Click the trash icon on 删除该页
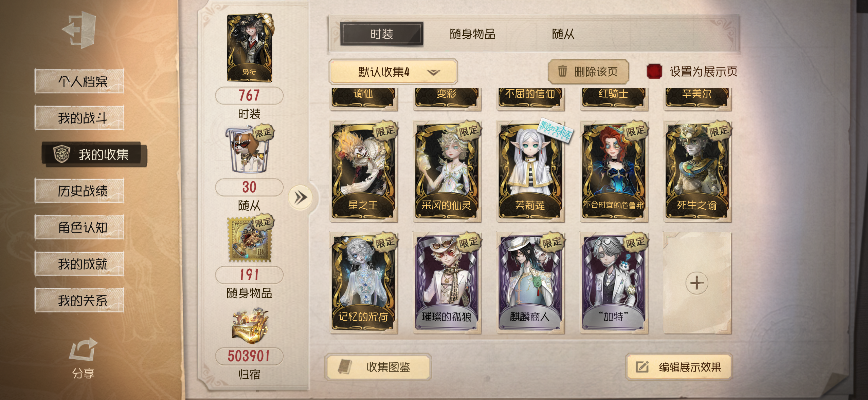Screen dimensions: 868x400 pyautogui.click(x=563, y=71)
